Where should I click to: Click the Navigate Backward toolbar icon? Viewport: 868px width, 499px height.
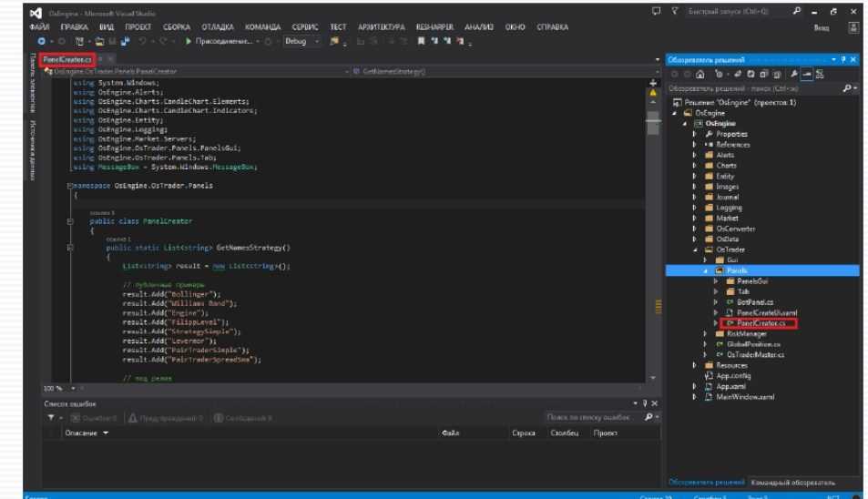(x=42, y=42)
